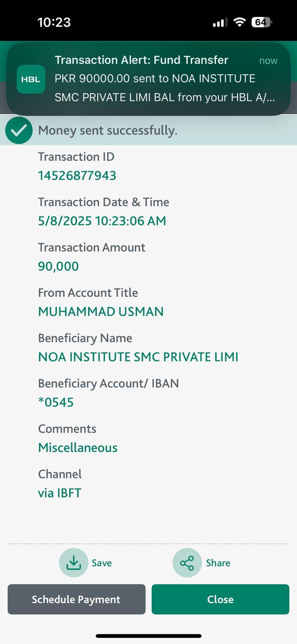The width and height of the screenshot is (297, 644).
Task: Tap the beneficiary name NOA INSTITUTE
Action: 138,357
